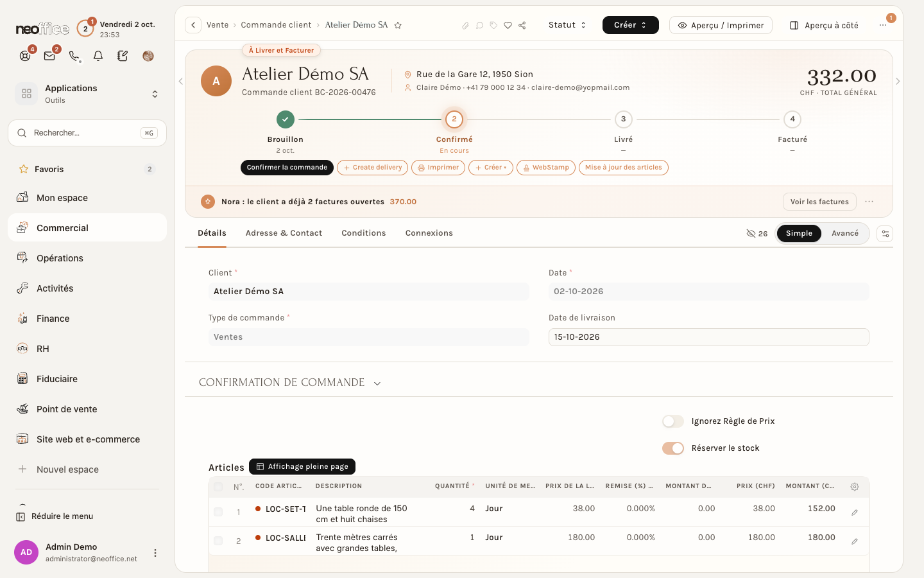Edit the LOC-SET-T line with pencil icon
Viewport: 924px width, 578px height.
pos(855,512)
